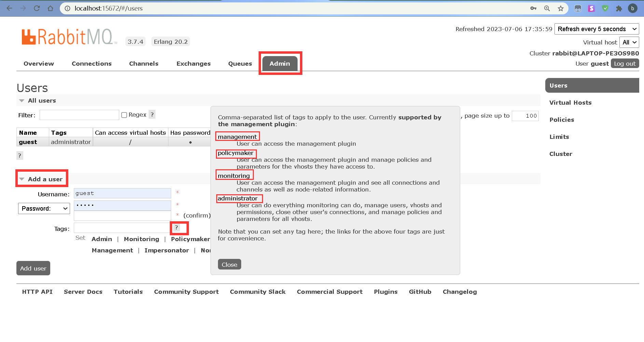Open the Password type dropdown
The width and height of the screenshot is (644, 342).
pyautogui.click(x=44, y=208)
